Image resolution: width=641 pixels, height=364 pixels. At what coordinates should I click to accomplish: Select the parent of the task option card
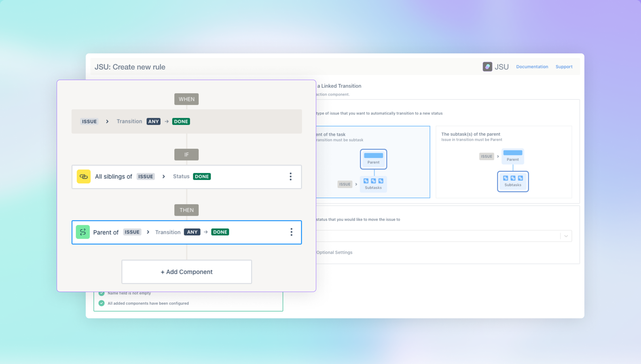pyautogui.click(x=373, y=162)
